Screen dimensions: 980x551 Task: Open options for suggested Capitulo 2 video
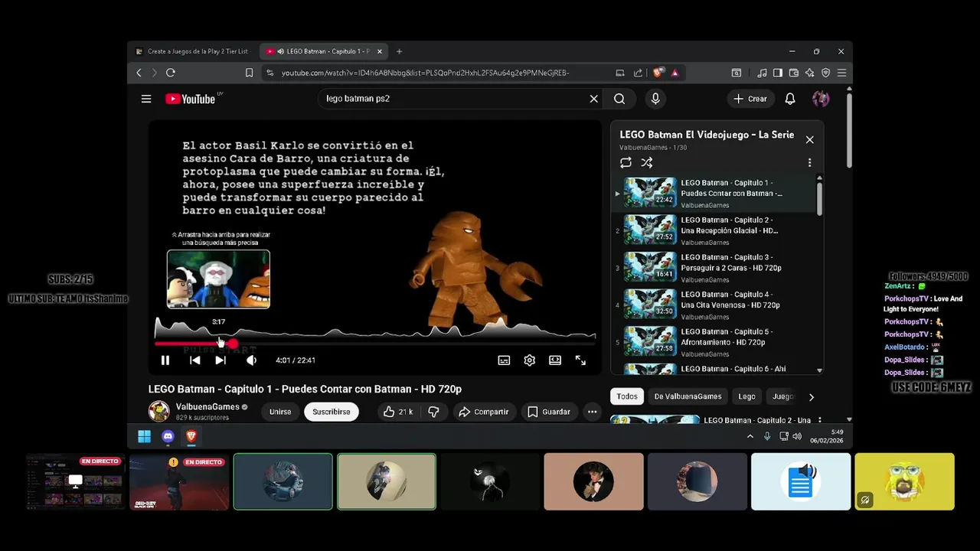click(x=819, y=420)
